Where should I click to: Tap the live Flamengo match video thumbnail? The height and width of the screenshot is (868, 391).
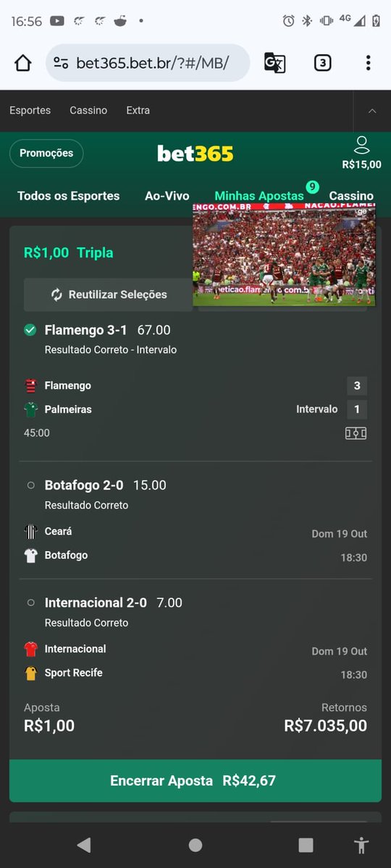284,255
